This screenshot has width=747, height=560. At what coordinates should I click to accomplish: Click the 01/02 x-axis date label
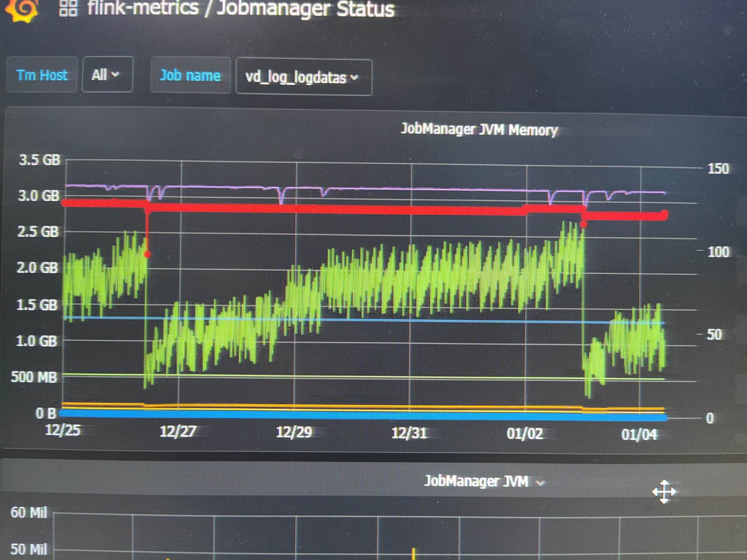coord(524,434)
